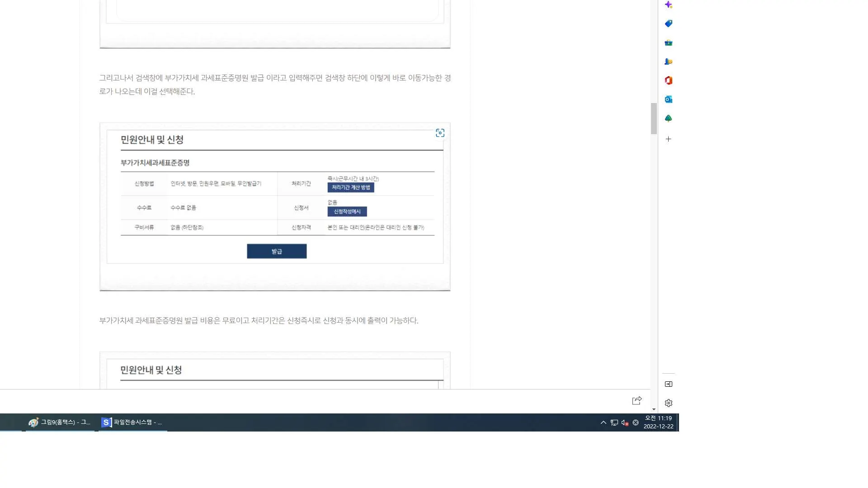Viewport: 868px width, 488px height.
Task: Click the visual search icon on the image
Action: pos(440,133)
